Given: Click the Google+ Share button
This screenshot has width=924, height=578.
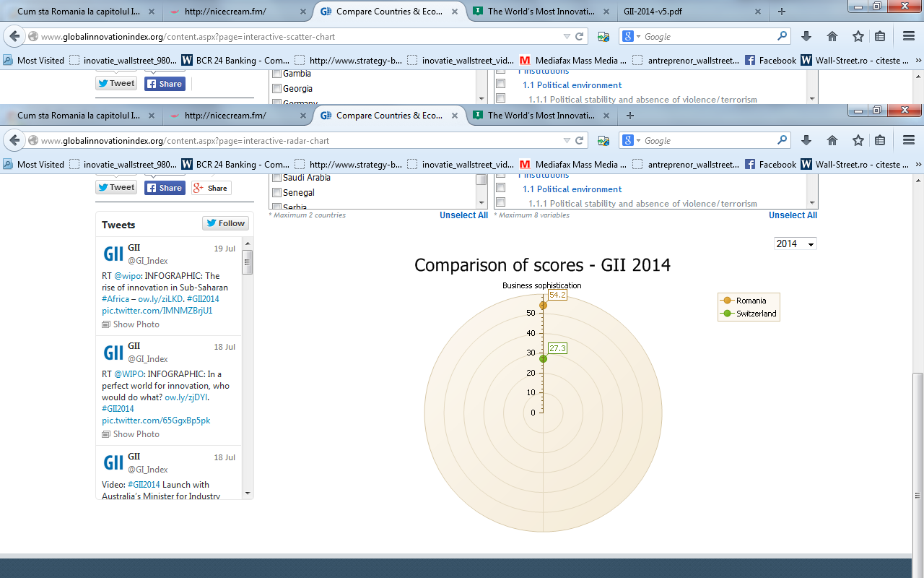Looking at the screenshot, I should click(x=210, y=188).
